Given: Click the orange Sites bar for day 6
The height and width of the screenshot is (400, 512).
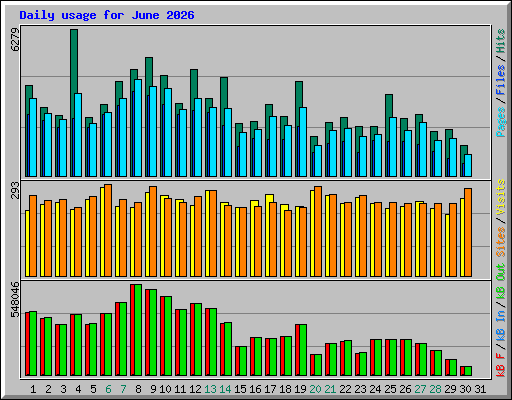Looking at the screenshot, I should [x=108, y=231].
